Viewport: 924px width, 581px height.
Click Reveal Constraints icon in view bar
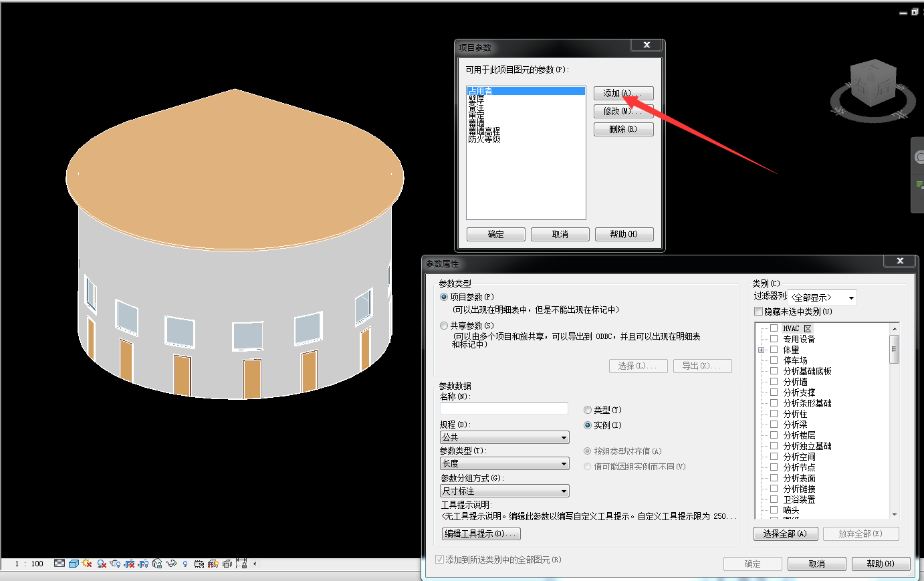point(241,564)
